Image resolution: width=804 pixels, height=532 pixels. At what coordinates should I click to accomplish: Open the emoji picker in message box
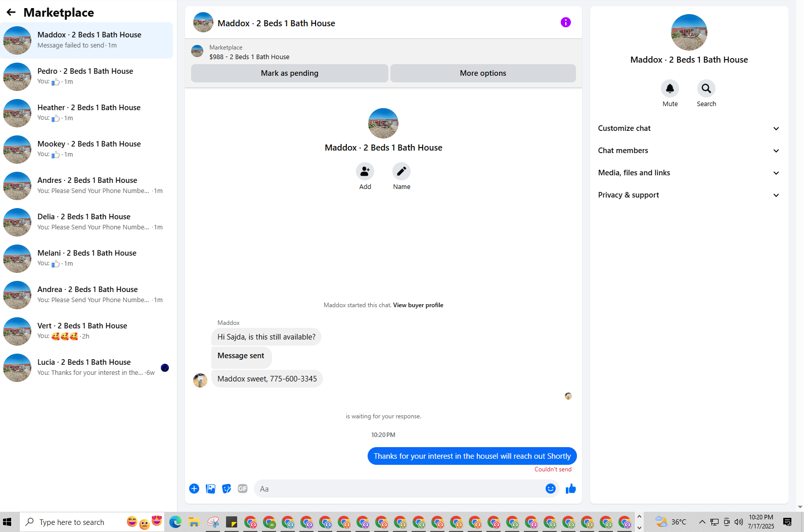tap(551, 489)
